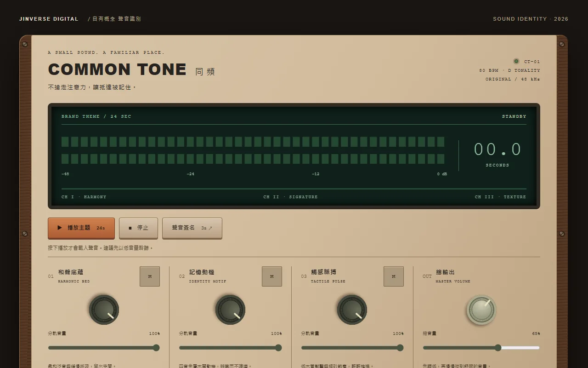Click the CT-01 model label

(x=532, y=62)
